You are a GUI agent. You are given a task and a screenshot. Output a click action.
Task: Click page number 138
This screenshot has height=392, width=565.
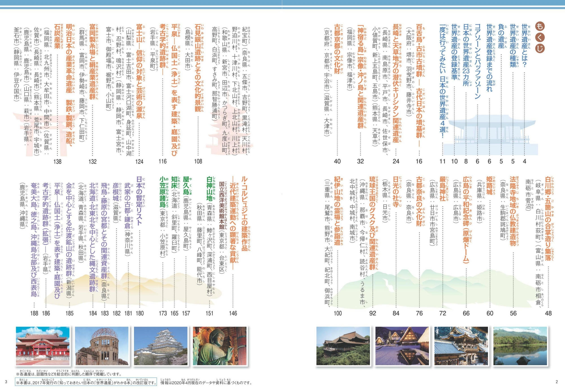pos(58,162)
